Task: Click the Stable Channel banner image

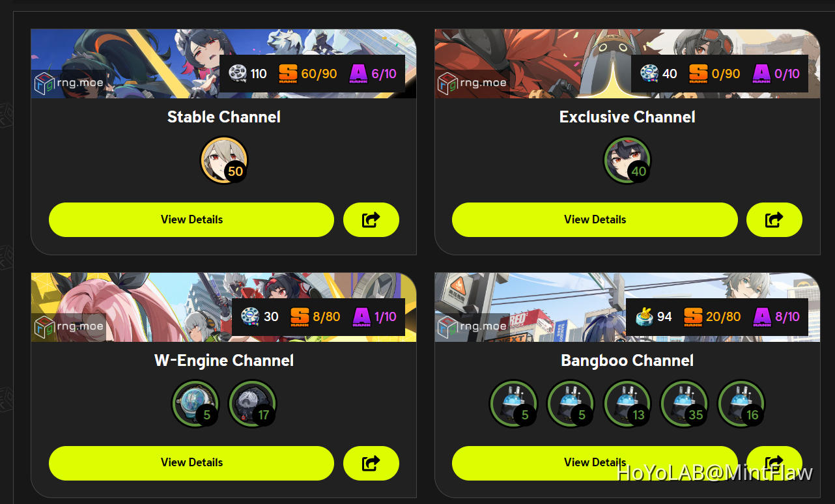Action: click(223, 64)
